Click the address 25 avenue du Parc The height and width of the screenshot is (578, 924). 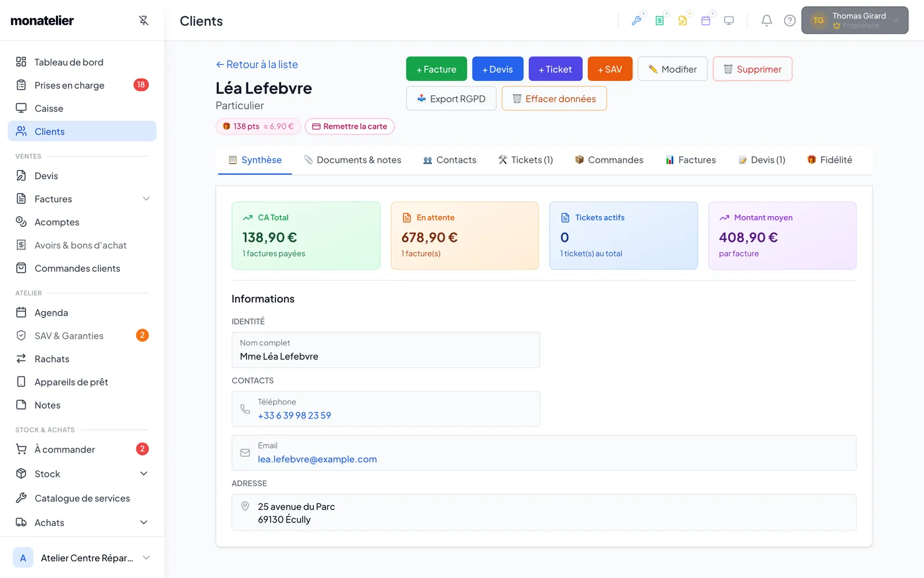pyautogui.click(x=296, y=507)
